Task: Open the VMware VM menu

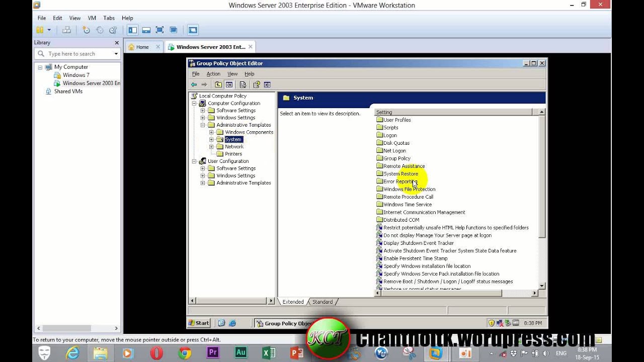Action: pyautogui.click(x=92, y=18)
